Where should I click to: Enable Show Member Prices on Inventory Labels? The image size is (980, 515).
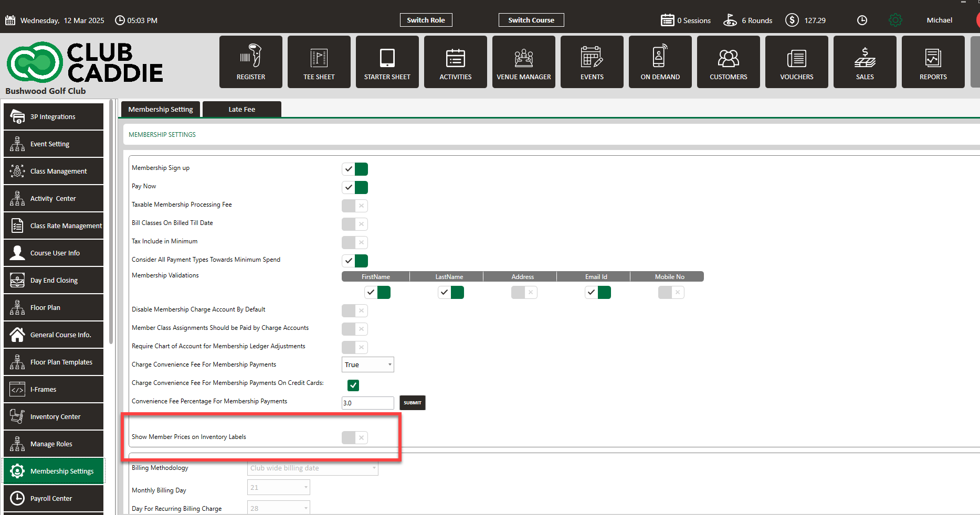coord(355,437)
